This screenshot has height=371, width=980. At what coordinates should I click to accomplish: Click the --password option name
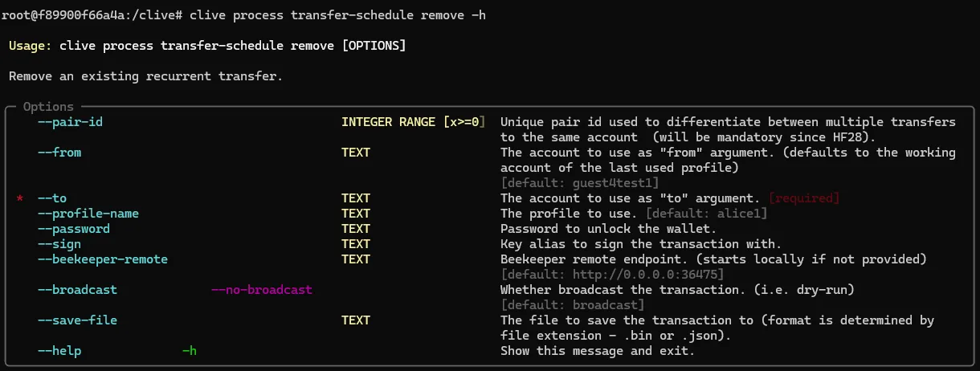pos(74,229)
